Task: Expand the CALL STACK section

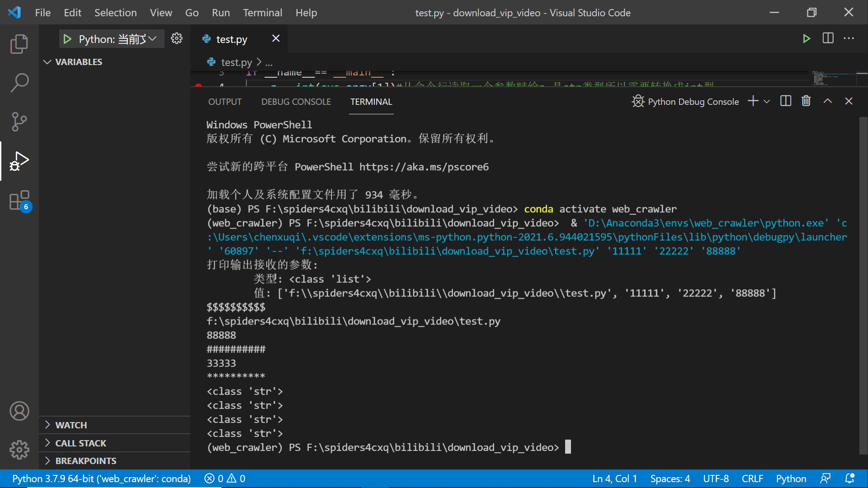Action: pyautogui.click(x=80, y=443)
